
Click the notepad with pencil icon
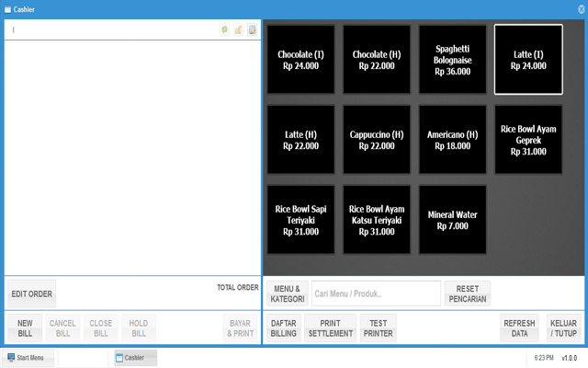tap(252, 29)
